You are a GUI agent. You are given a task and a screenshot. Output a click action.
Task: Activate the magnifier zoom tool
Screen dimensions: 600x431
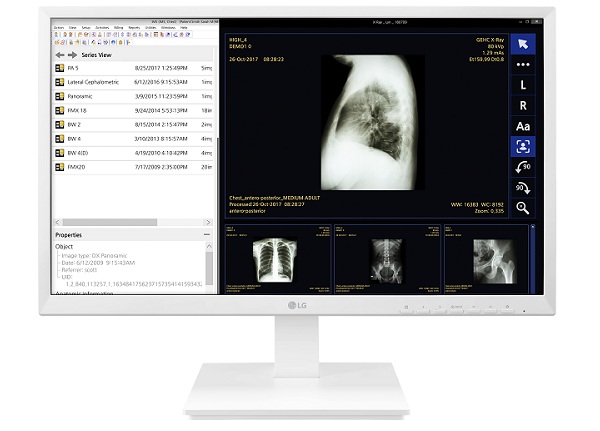[523, 208]
